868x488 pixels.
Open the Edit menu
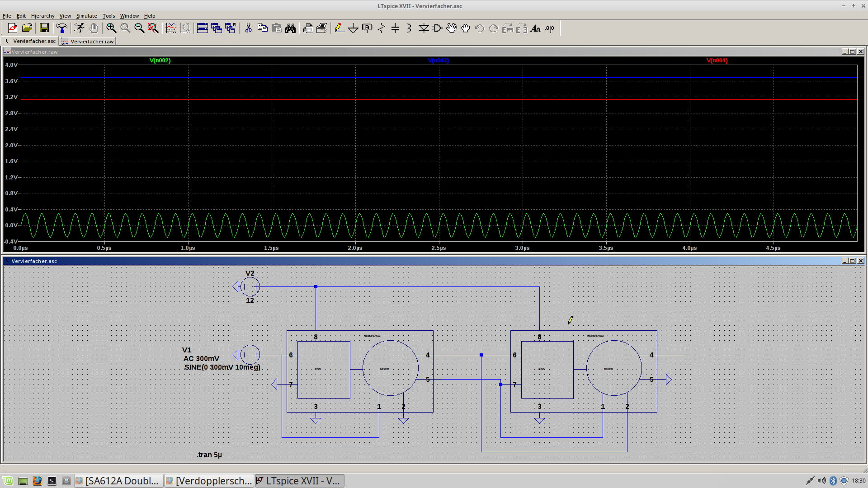(21, 16)
